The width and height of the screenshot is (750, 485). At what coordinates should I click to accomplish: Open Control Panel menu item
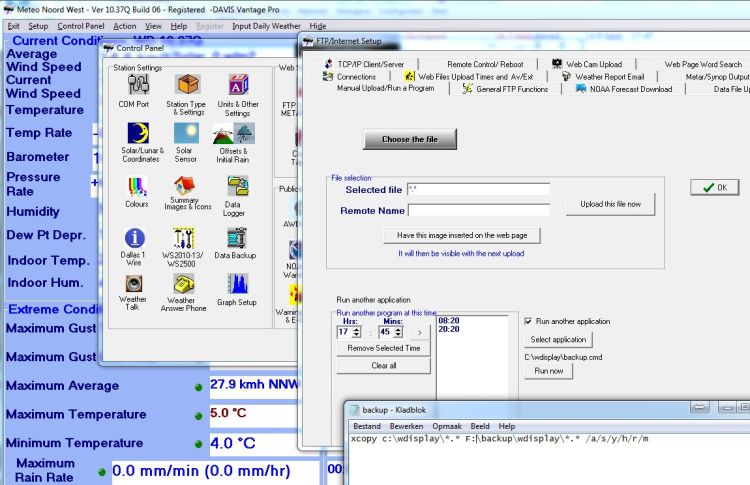[80, 26]
